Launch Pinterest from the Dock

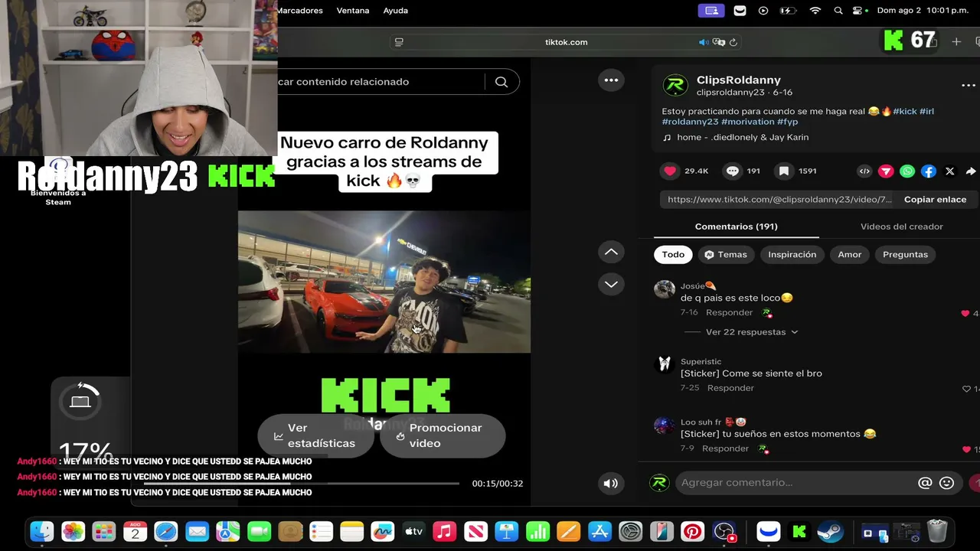pyautogui.click(x=692, y=531)
